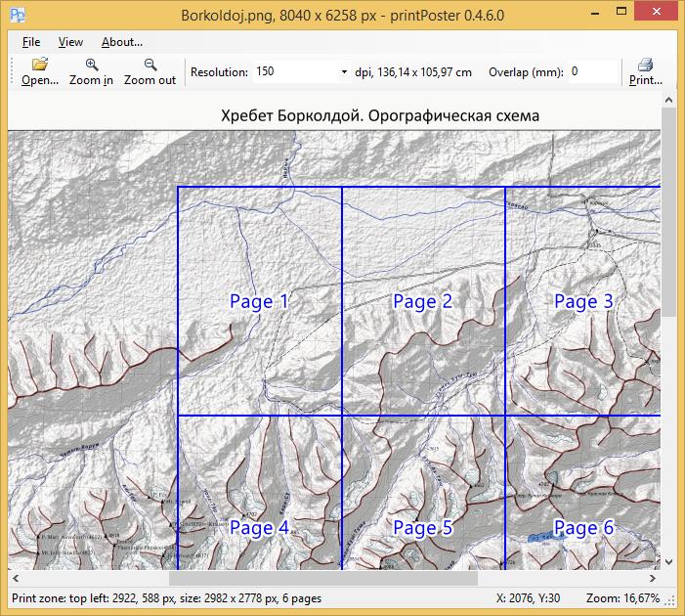The width and height of the screenshot is (685, 616).
Task: Select the Page 1 tile on map
Action: pos(259,301)
